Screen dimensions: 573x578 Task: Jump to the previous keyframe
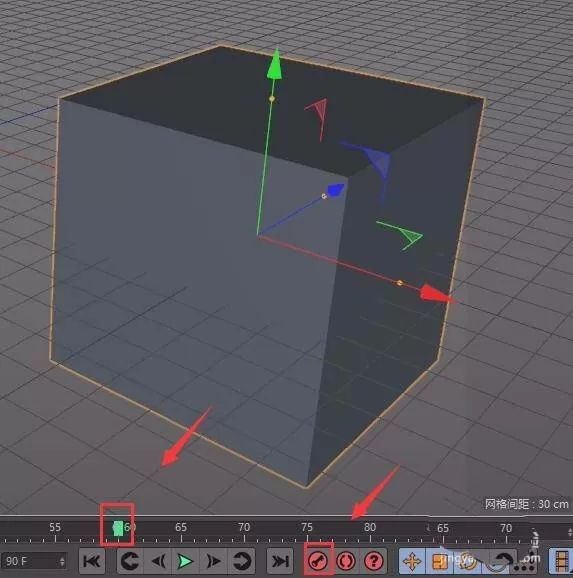pyautogui.click(x=130, y=561)
